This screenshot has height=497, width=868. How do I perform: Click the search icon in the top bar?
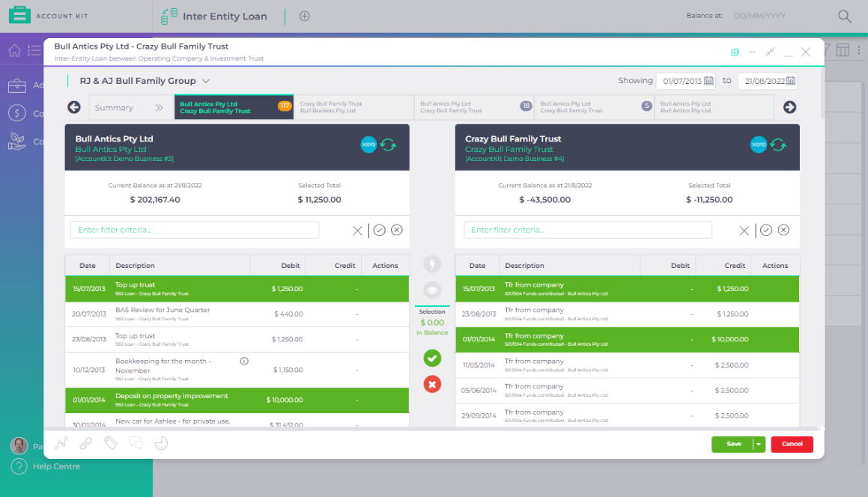[845, 16]
